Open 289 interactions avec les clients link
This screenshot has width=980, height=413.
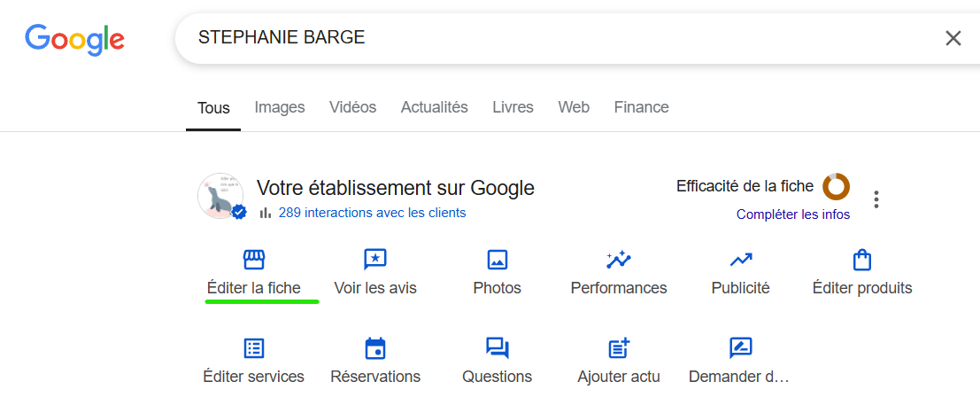coord(373,213)
